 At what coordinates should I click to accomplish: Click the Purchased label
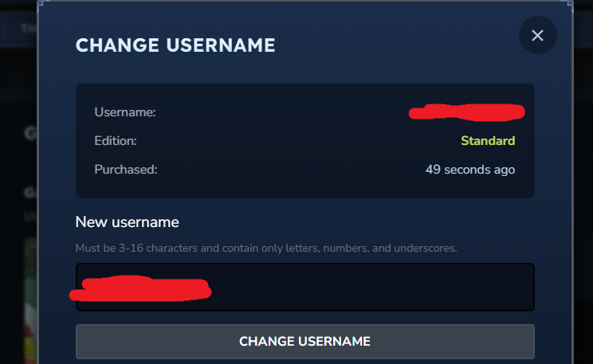pyautogui.click(x=126, y=170)
